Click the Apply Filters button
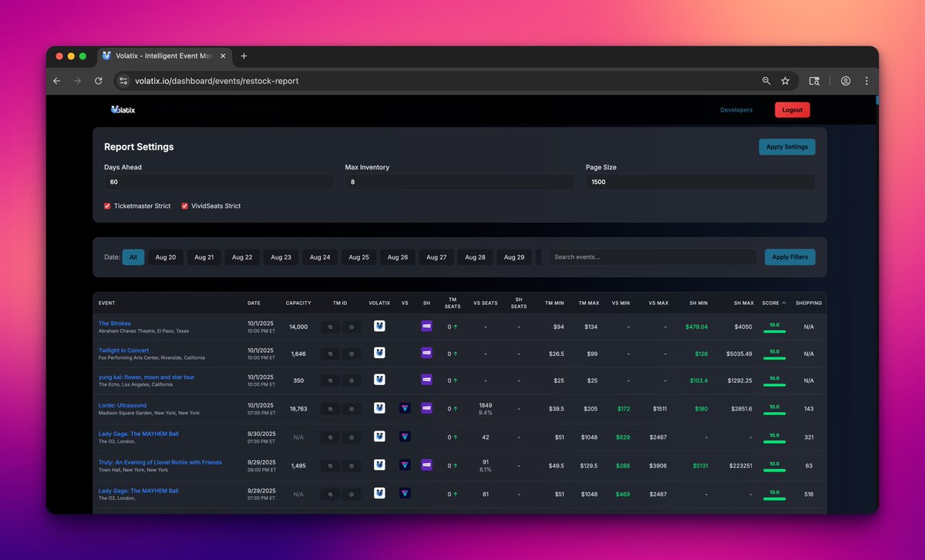The height and width of the screenshot is (560, 925). 790,257
